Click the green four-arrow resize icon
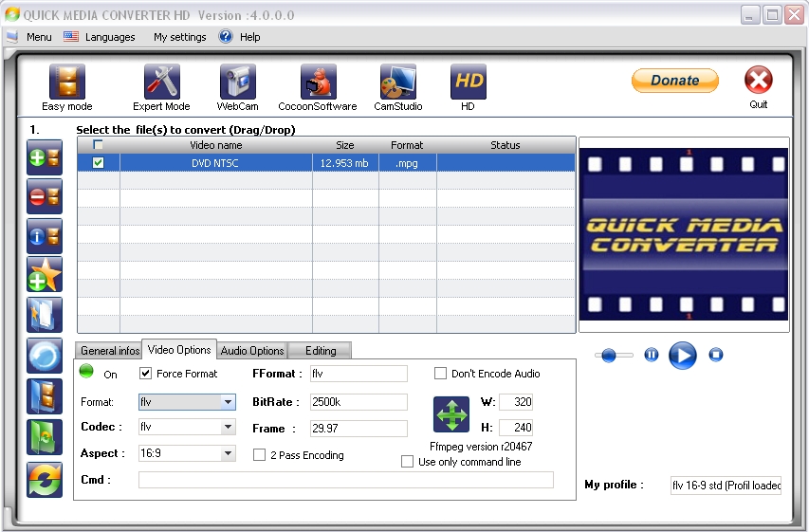 [451, 414]
